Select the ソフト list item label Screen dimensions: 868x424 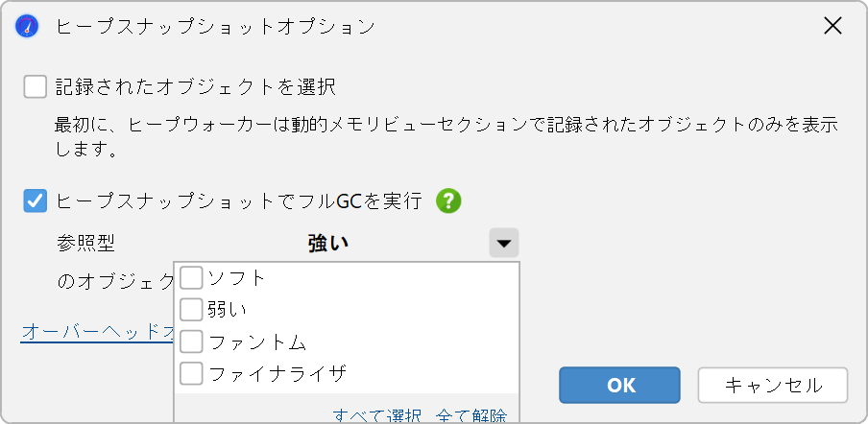236,278
